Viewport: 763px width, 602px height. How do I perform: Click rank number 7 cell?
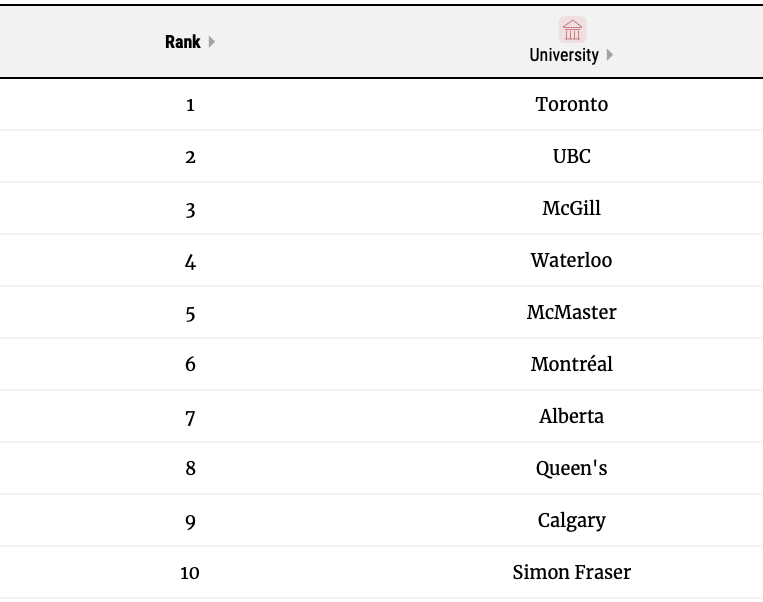pyautogui.click(x=190, y=417)
